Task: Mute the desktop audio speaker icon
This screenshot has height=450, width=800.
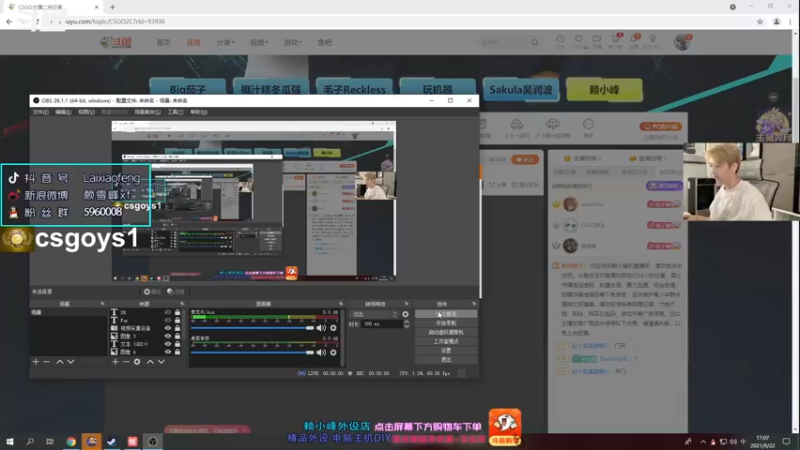Action: pos(321,352)
